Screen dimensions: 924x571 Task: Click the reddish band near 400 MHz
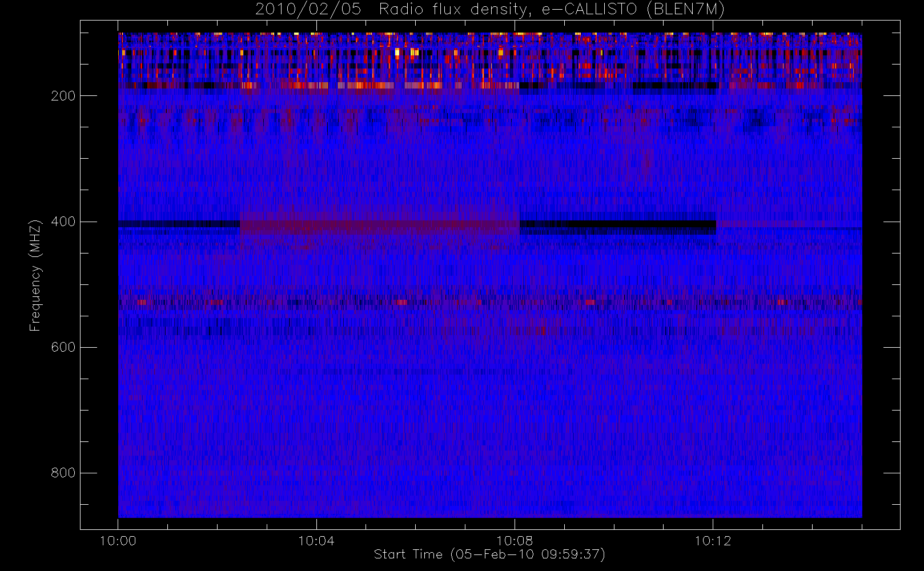380,224
